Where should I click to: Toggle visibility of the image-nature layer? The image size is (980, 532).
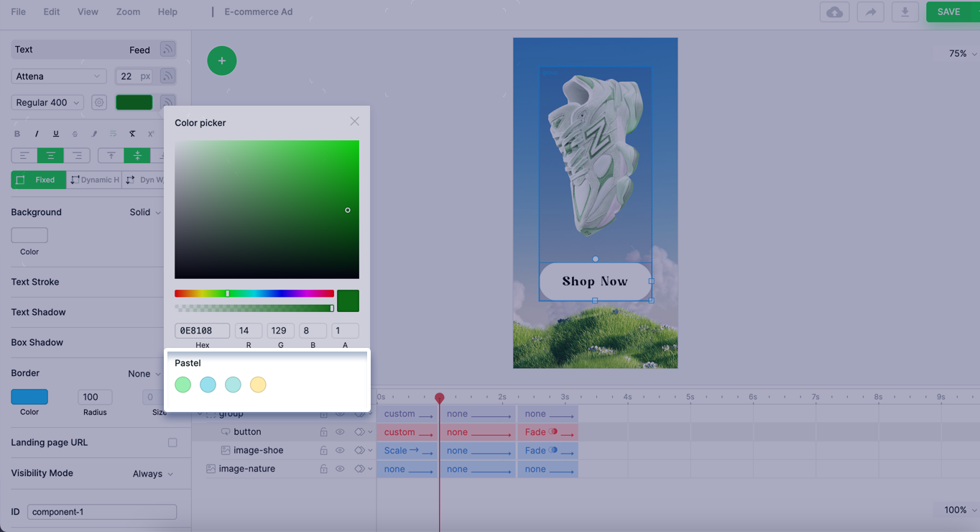click(x=340, y=469)
